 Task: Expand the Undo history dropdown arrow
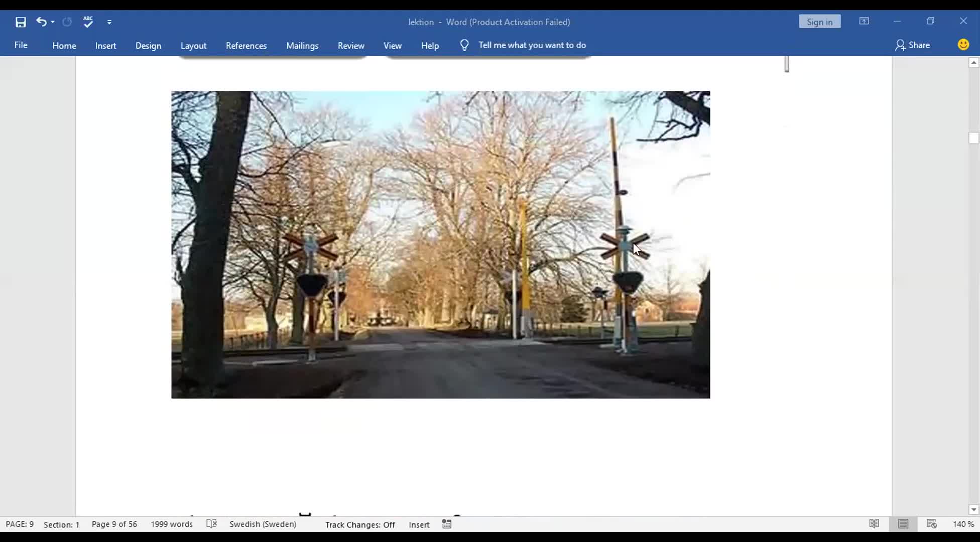click(53, 22)
